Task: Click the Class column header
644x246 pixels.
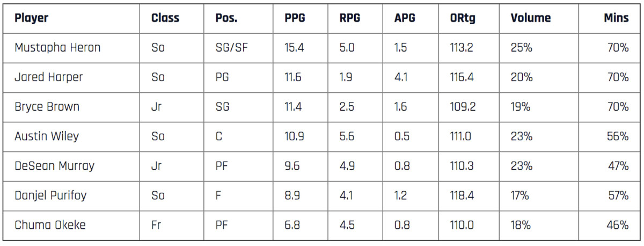Action: click(165, 18)
